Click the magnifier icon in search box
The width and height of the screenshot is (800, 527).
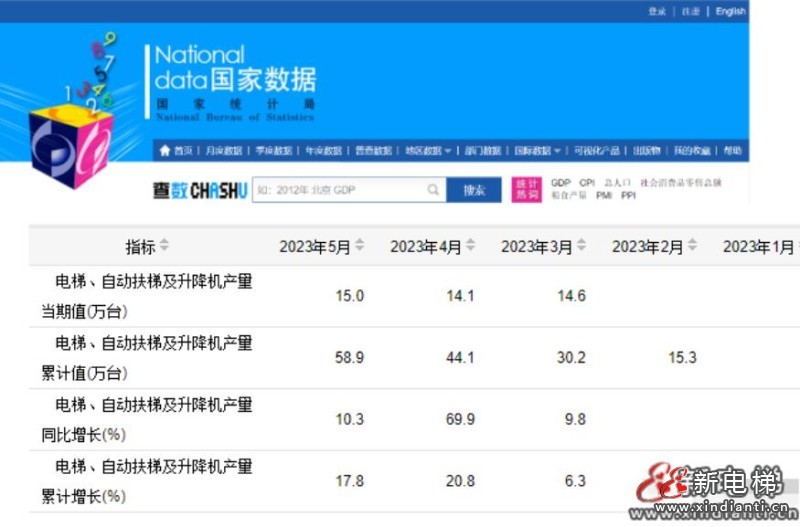[x=433, y=190]
